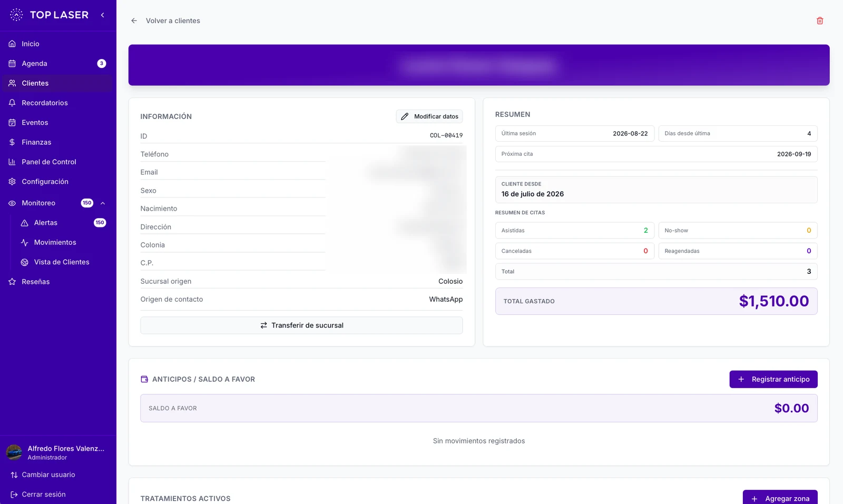Select Configuración in the sidebar
The image size is (843, 504).
coord(58,182)
